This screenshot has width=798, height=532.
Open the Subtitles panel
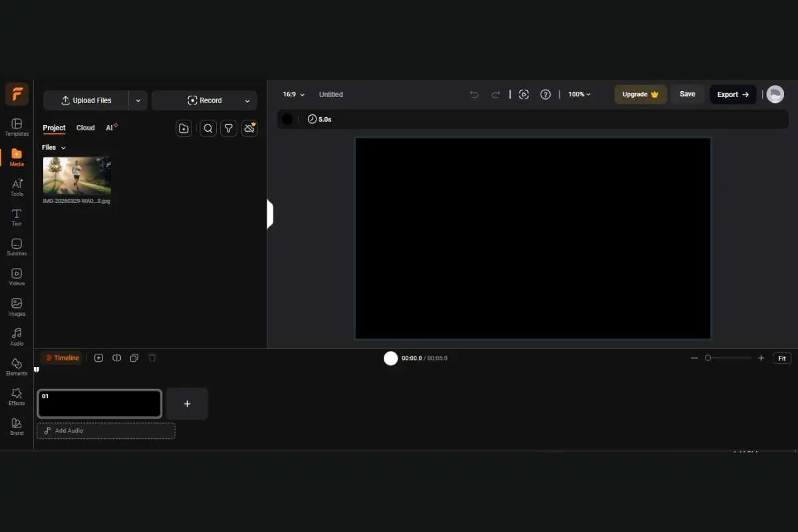coord(16,247)
